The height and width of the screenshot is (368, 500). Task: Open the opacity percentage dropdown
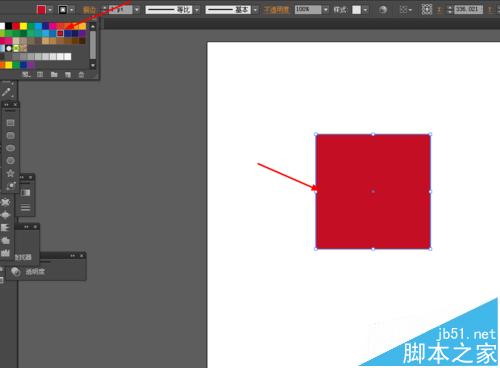pyautogui.click(x=326, y=10)
